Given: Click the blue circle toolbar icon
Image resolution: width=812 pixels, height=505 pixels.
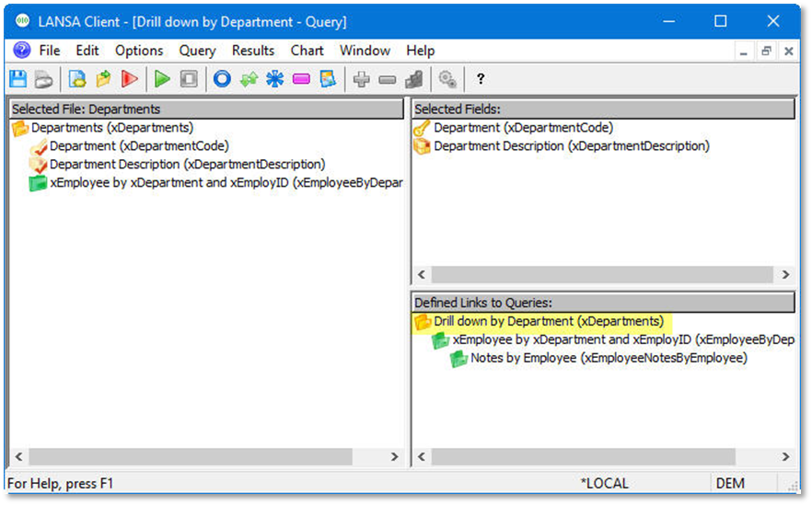Looking at the screenshot, I should 222,79.
